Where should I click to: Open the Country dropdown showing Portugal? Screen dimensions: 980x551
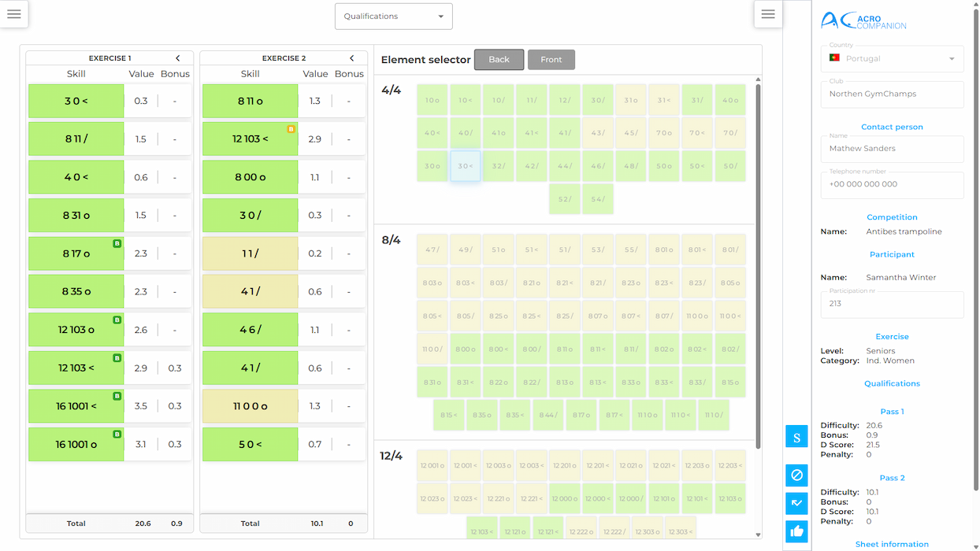point(892,59)
